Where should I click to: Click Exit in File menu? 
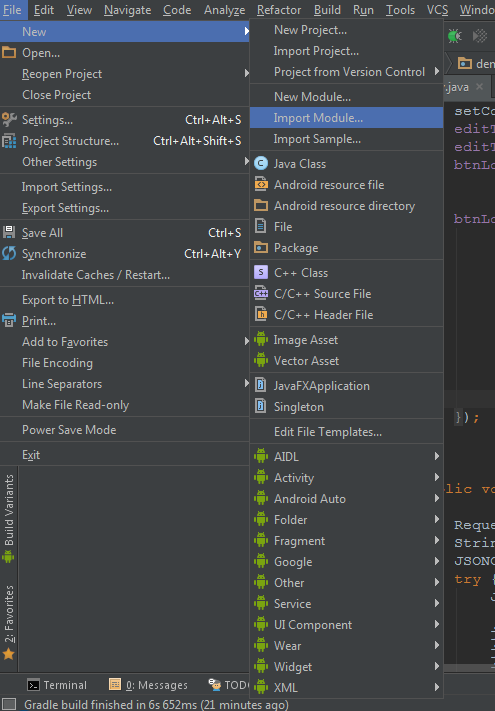(125, 454)
